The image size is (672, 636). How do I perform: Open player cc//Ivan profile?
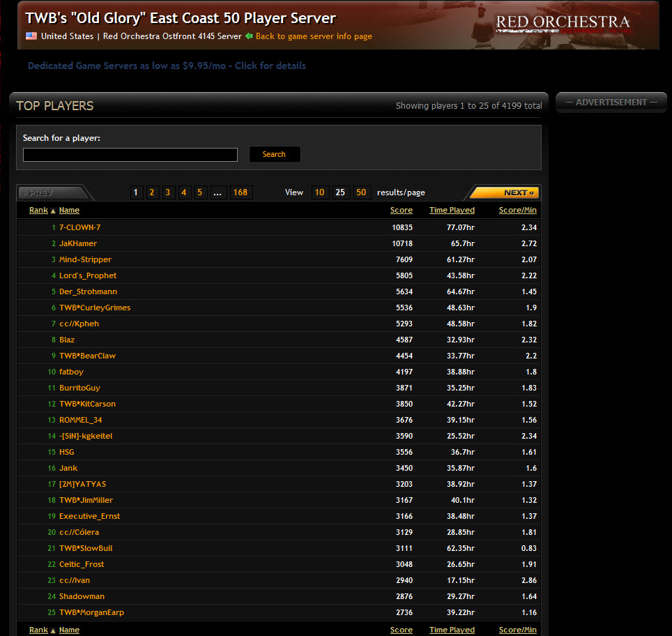coord(75,580)
